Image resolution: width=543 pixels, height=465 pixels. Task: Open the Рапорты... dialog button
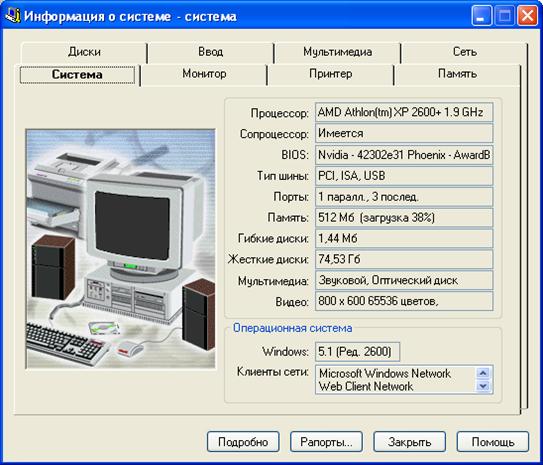pyautogui.click(x=326, y=442)
